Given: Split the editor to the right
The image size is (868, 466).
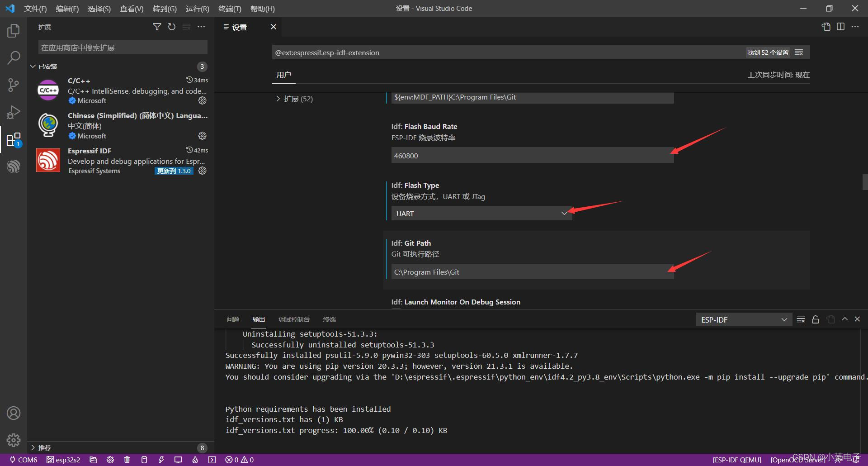Looking at the screenshot, I should [840, 27].
